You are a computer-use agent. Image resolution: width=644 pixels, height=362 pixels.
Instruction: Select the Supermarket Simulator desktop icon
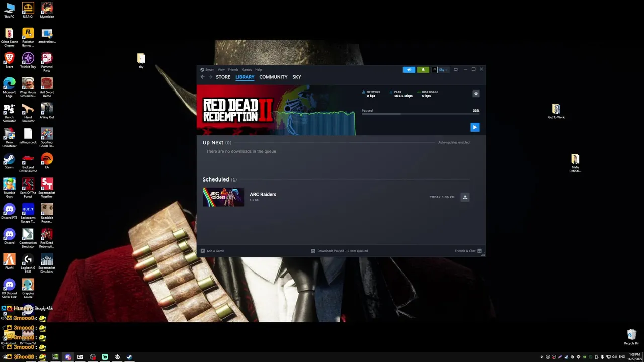(47, 263)
